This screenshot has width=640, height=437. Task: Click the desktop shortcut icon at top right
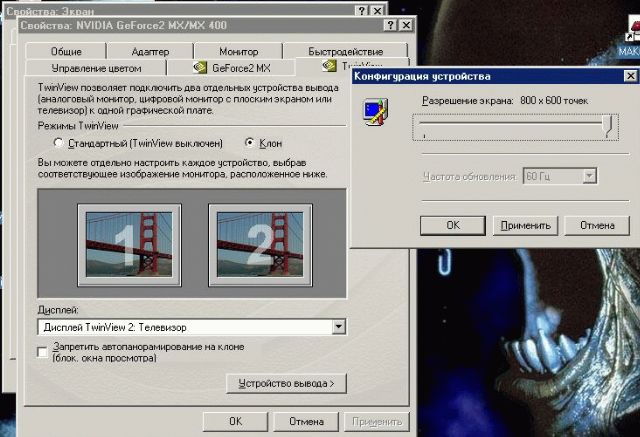pyautogui.click(x=633, y=31)
